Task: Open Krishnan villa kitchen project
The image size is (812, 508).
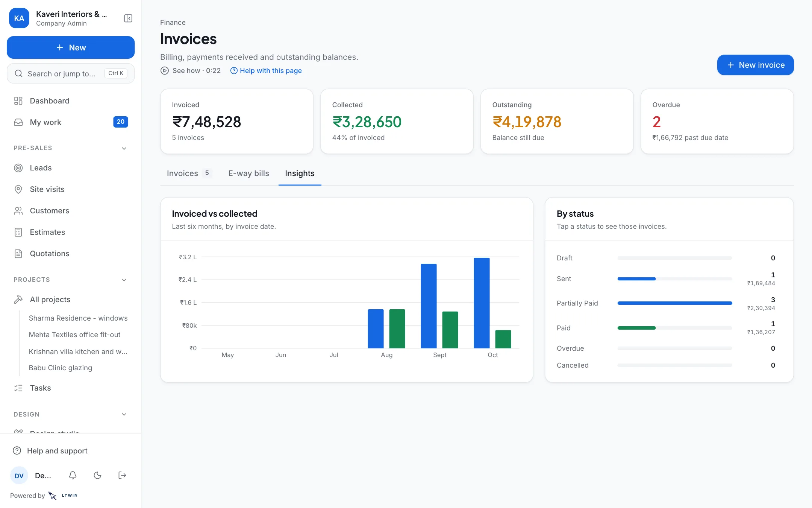Action: [78, 351]
